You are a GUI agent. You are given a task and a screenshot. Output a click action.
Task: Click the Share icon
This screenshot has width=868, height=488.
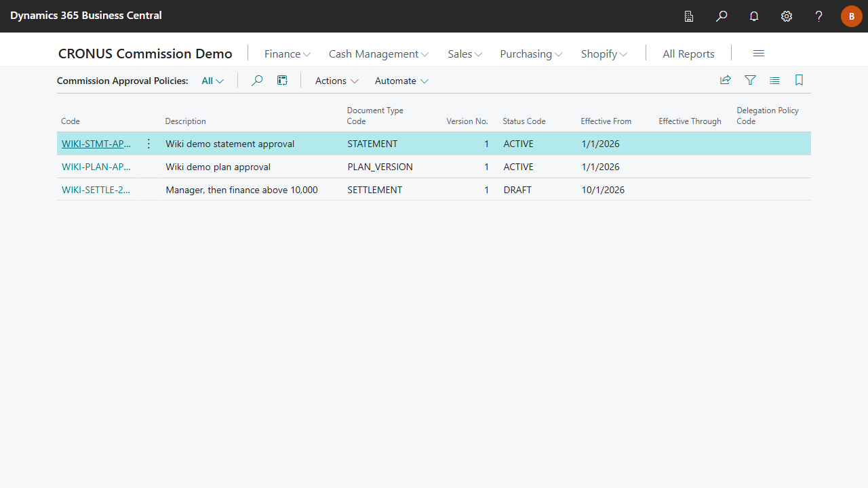tap(726, 80)
